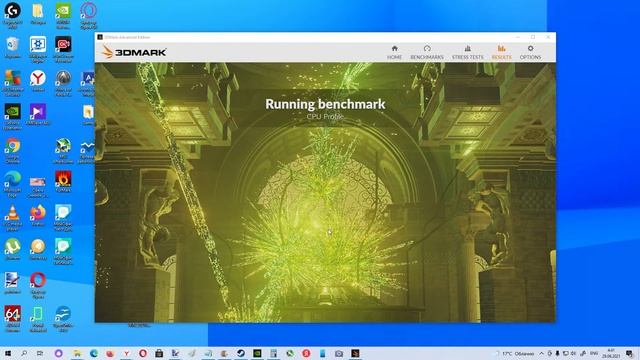The image size is (640, 360).
Task: Launch VLC media player from the desktop
Action: 13,218
